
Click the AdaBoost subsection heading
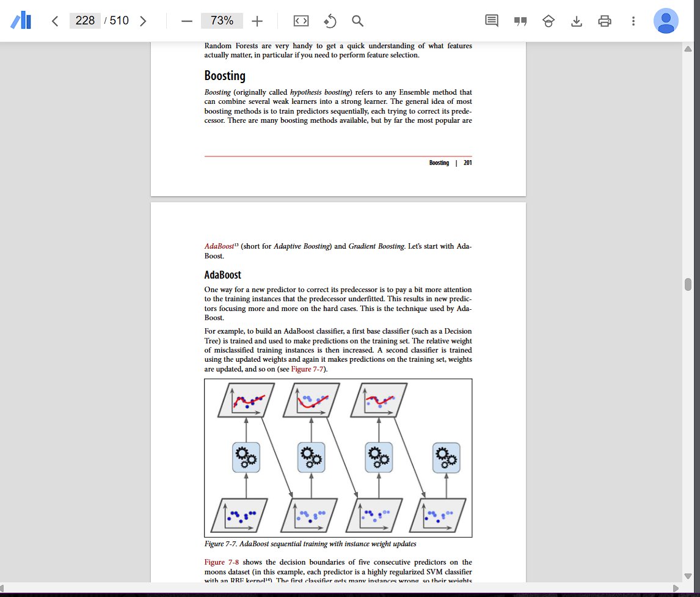click(x=223, y=274)
